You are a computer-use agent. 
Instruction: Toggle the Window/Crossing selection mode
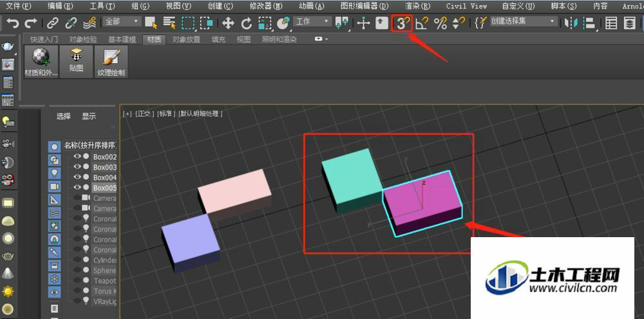206,23
